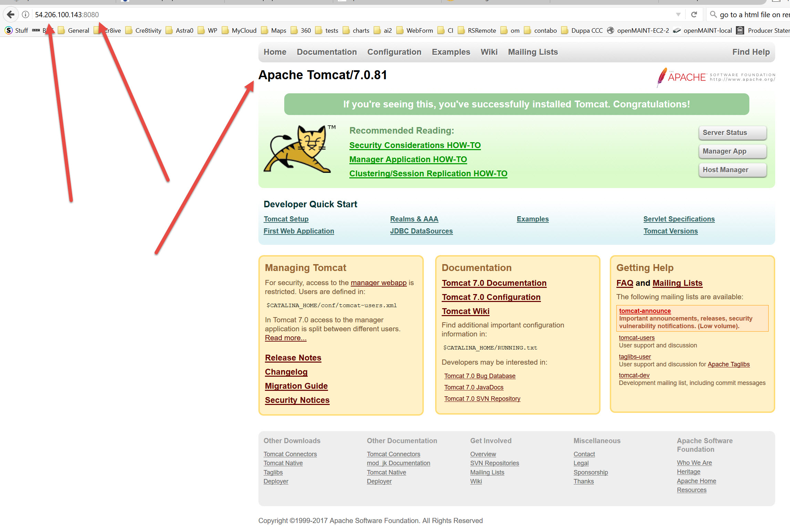Go to the Configuration nav item
Image resolution: width=790 pixels, height=532 pixels.
pos(394,52)
